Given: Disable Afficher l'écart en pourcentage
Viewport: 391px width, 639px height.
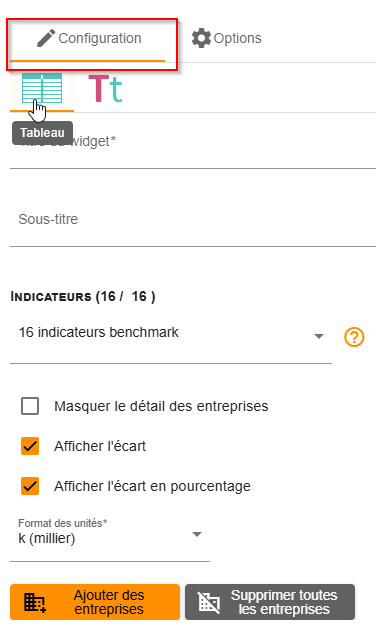Looking at the screenshot, I should (30, 486).
